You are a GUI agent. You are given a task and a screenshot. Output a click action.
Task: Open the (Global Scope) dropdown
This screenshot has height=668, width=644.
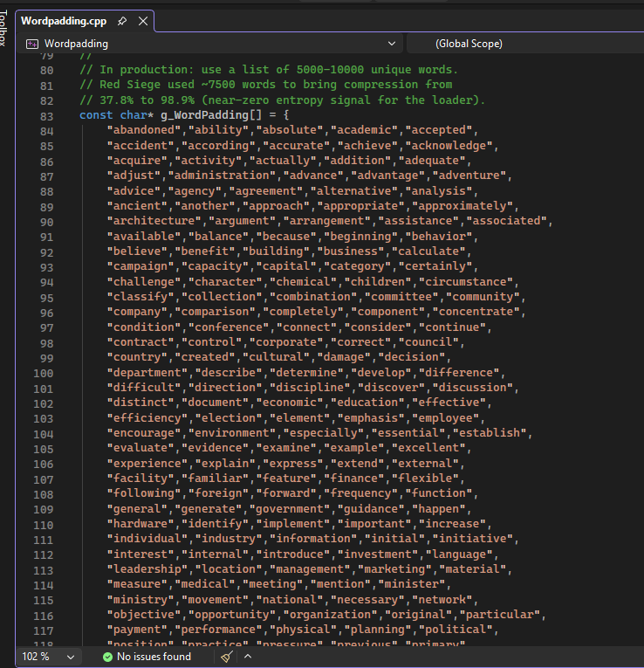pos(525,44)
